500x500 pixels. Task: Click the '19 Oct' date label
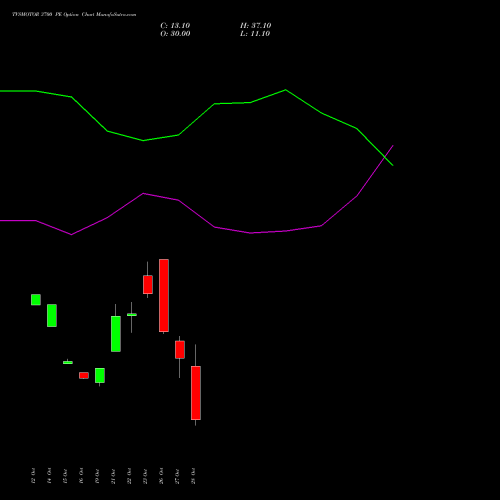(97, 476)
